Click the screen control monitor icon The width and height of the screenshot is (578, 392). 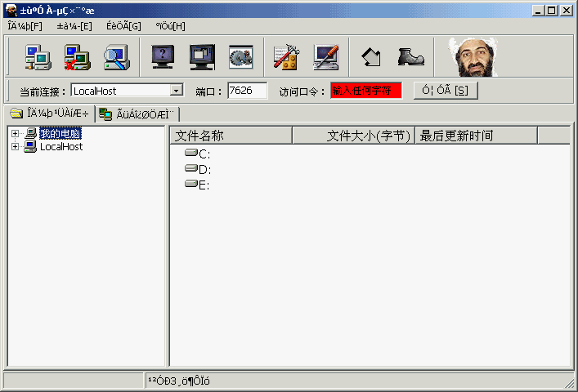(x=202, y=57)
